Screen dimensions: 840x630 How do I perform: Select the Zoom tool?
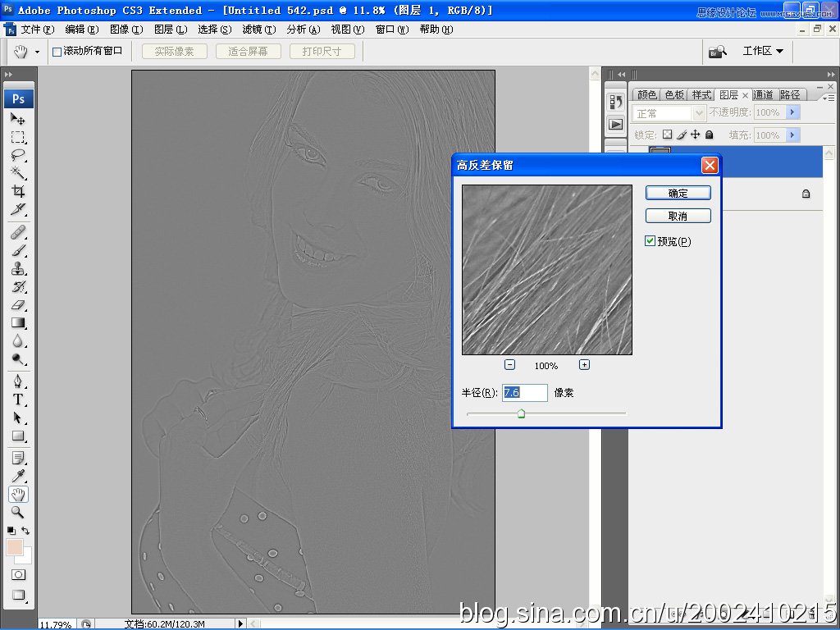pos(18,512)
